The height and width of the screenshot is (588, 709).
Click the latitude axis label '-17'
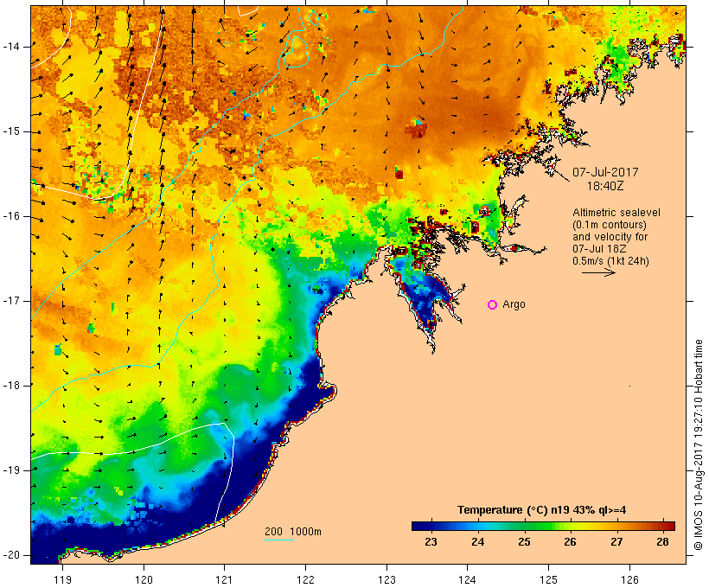[11, 301]
